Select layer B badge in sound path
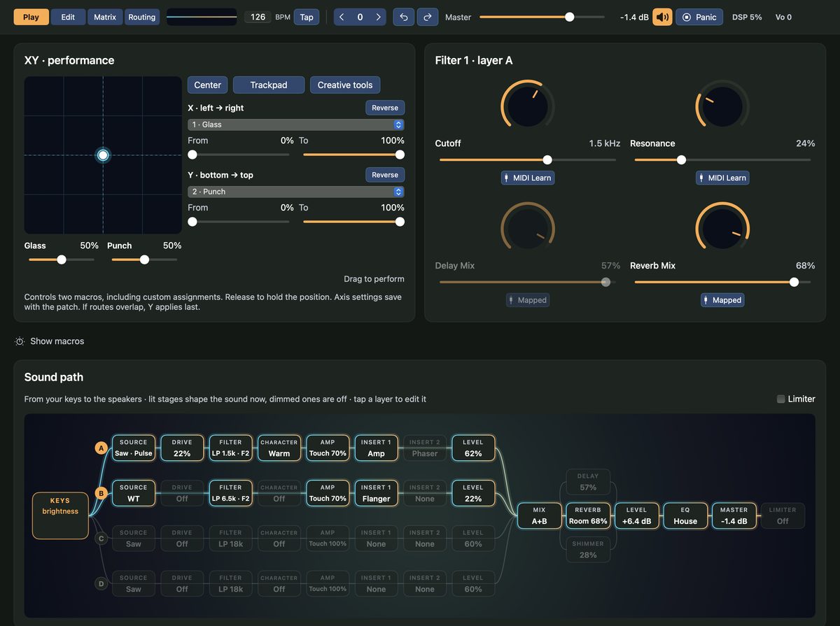840x626 pixels. 101,493
